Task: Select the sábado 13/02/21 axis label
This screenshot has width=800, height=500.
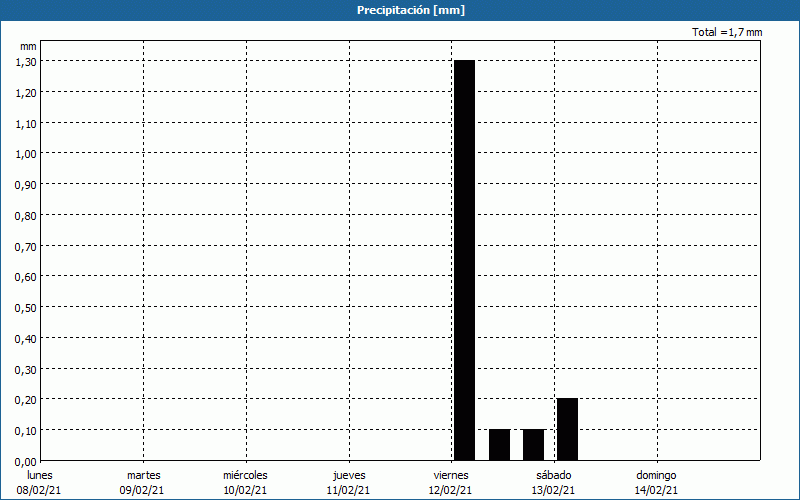Action: (554, 483)
